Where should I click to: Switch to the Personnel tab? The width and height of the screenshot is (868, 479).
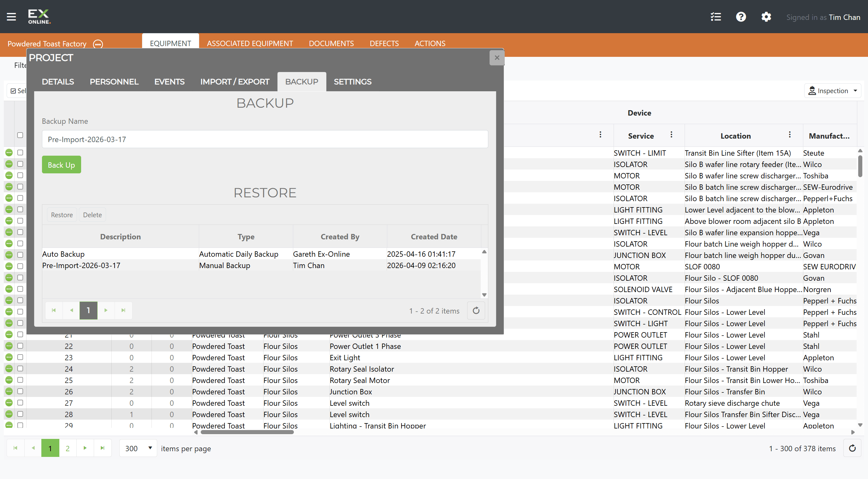click(x=114, y=81)
